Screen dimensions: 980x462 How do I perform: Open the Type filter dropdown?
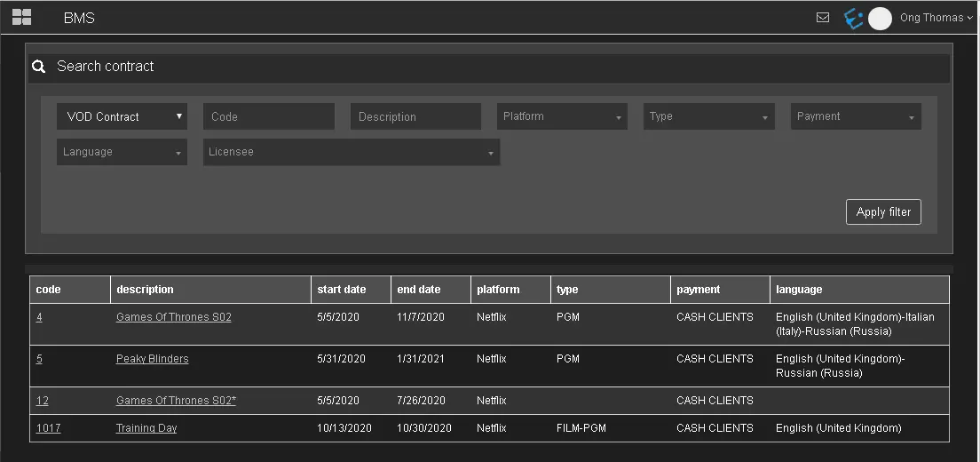708,116
